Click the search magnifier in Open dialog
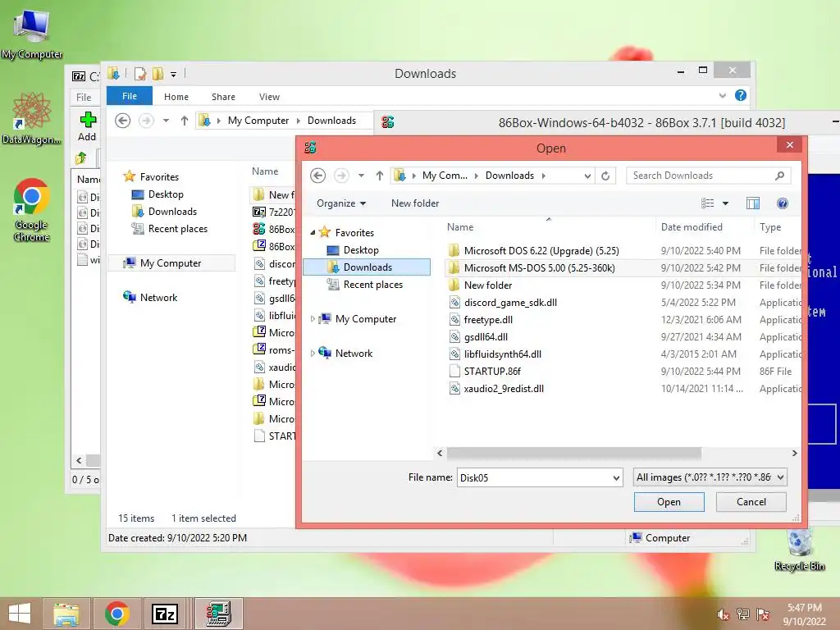The height and width of the screenshot is (630, 840). [x=779, y=176]
